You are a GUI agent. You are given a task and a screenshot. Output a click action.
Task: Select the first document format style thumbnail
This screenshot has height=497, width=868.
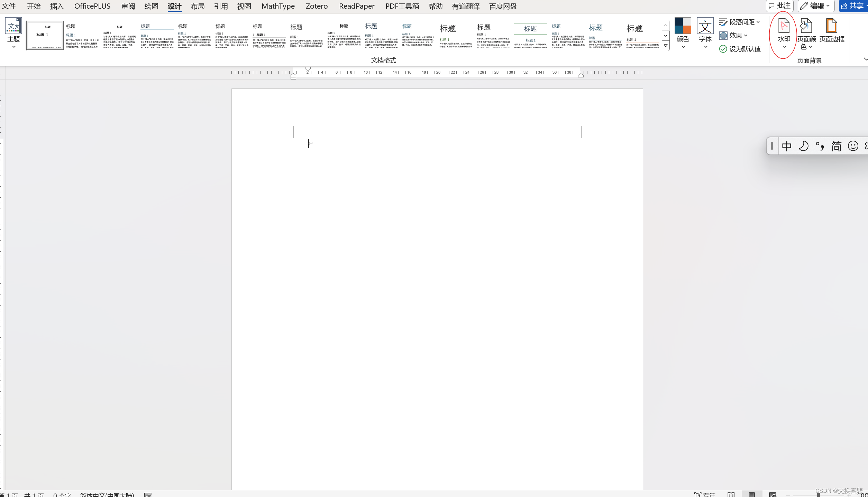click(45, 35)
